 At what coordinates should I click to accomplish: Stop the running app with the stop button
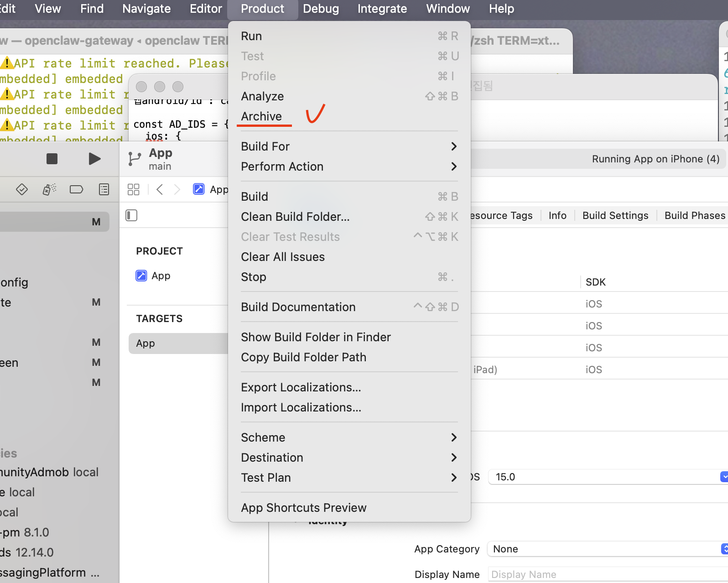pos(52,159)
